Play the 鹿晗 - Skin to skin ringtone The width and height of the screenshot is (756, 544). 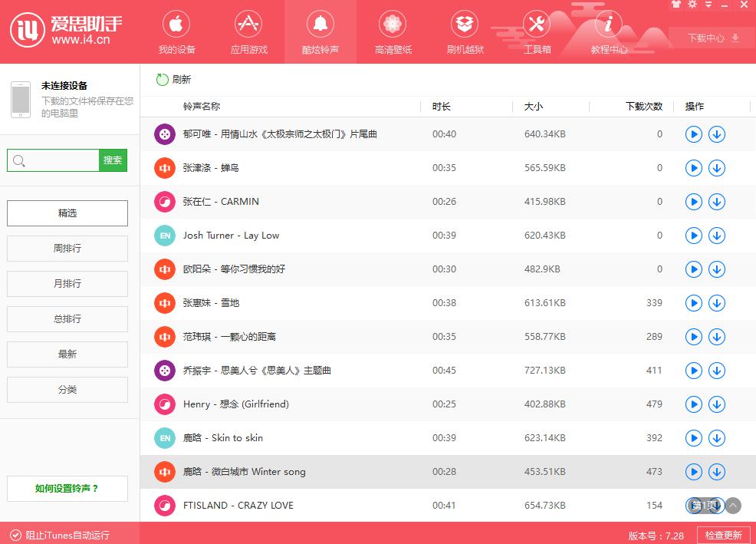click(693, 438)
